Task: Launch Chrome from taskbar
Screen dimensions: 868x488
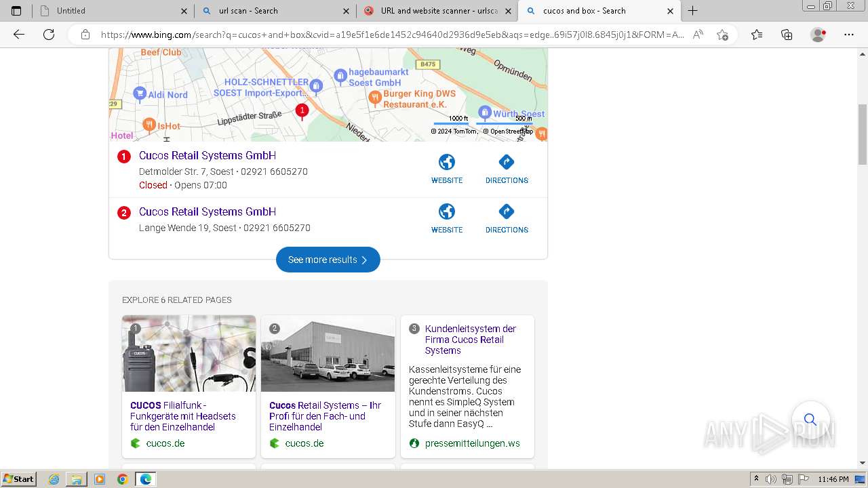Action: tap(122, 479)
